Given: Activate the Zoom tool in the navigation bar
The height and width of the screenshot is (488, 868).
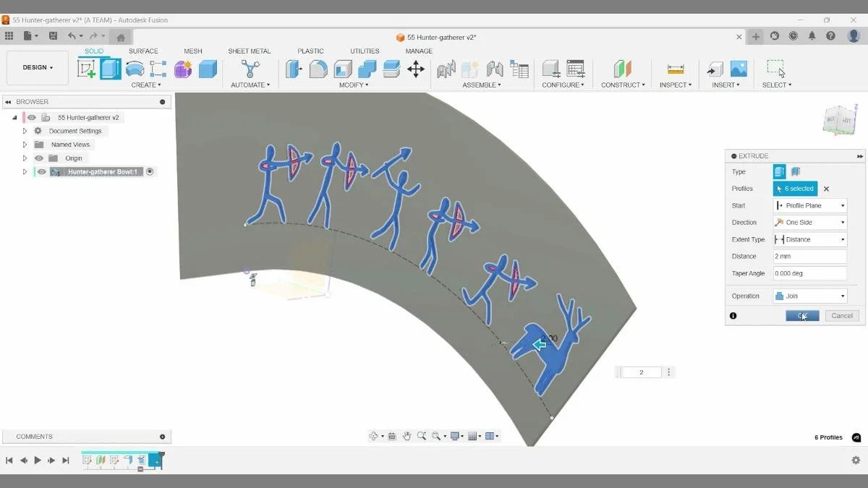Looking at the screenshot, I should point(422,435).
